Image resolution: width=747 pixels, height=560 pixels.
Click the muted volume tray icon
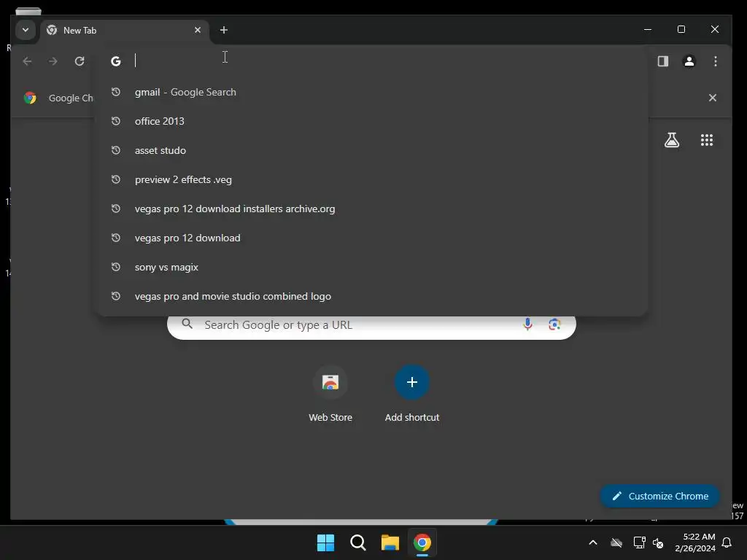point(658,542)
